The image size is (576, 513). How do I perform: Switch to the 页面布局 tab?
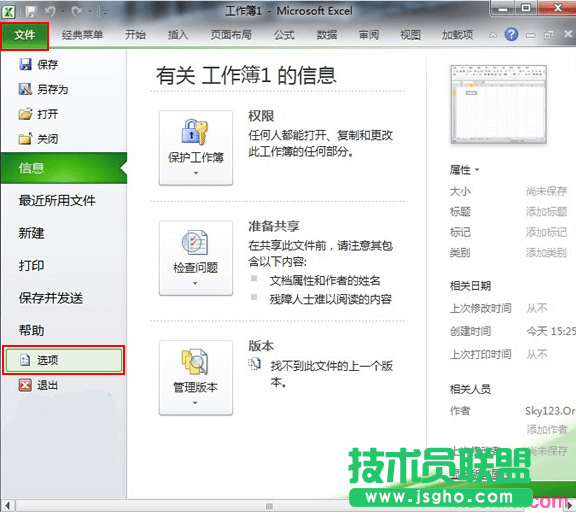(231, 35)
